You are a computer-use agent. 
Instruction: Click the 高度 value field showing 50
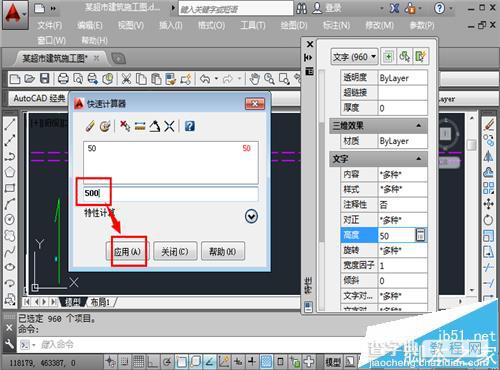tap(397, 236)
